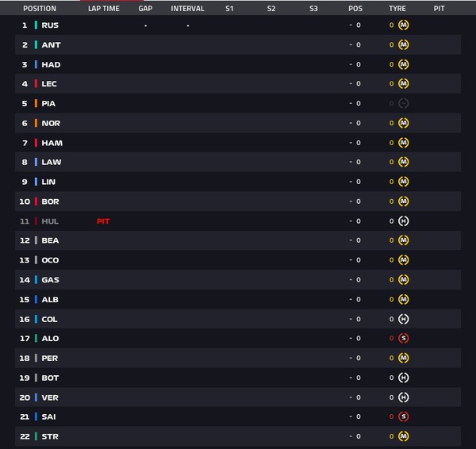476x449 pixels.
Task: Click the GAP column header
Action: [145, 9]
